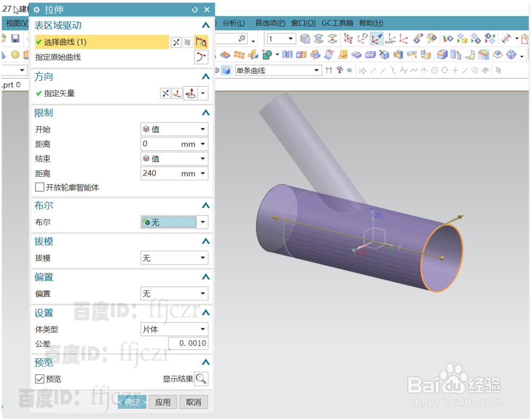Collapse the 设置 section
Viewport: 531px width, 420px height.
(205, 313)
